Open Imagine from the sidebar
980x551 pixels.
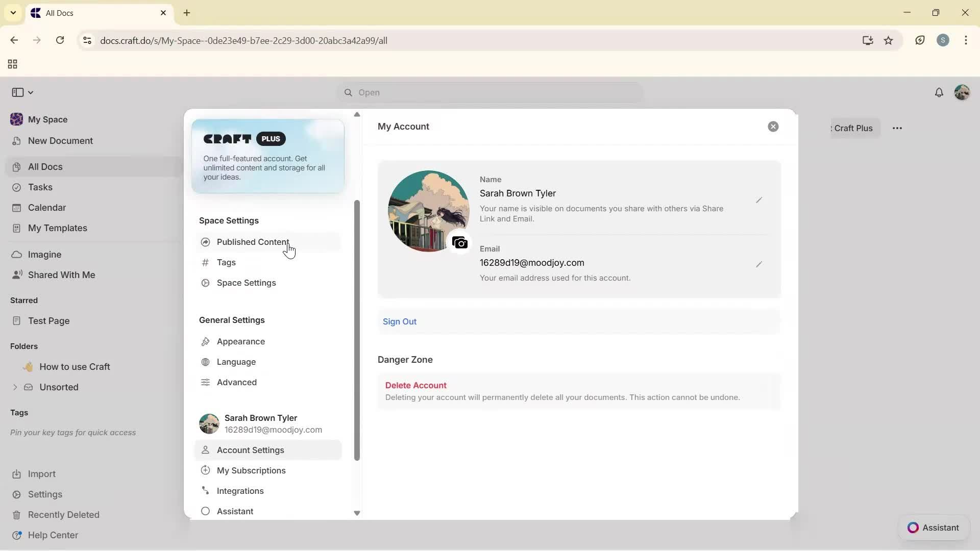pos(45,254)
